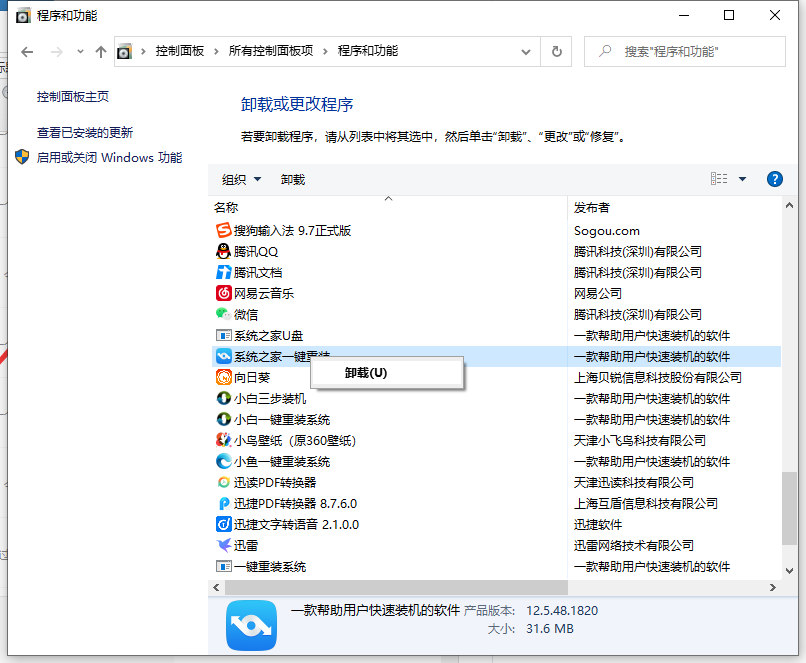Click the 向日葵 sunflower icon
Viewport: 806px width, 663px height.
click(x=224, y=377)
